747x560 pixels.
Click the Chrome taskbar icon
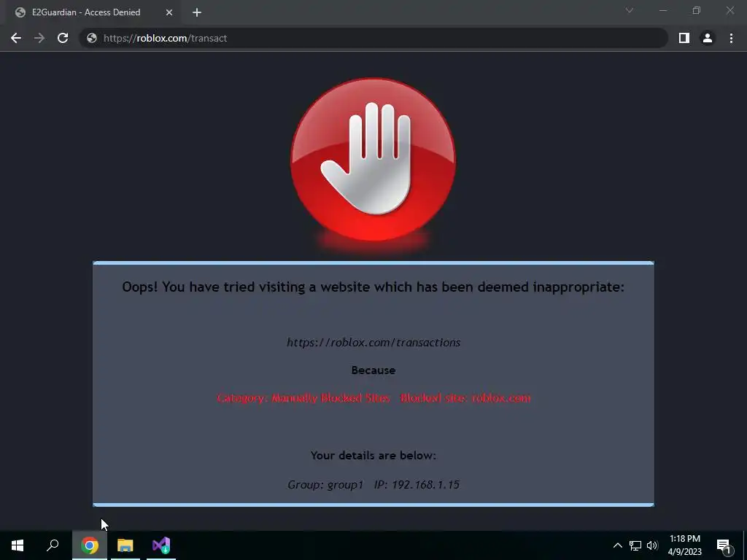coord(90,545)
